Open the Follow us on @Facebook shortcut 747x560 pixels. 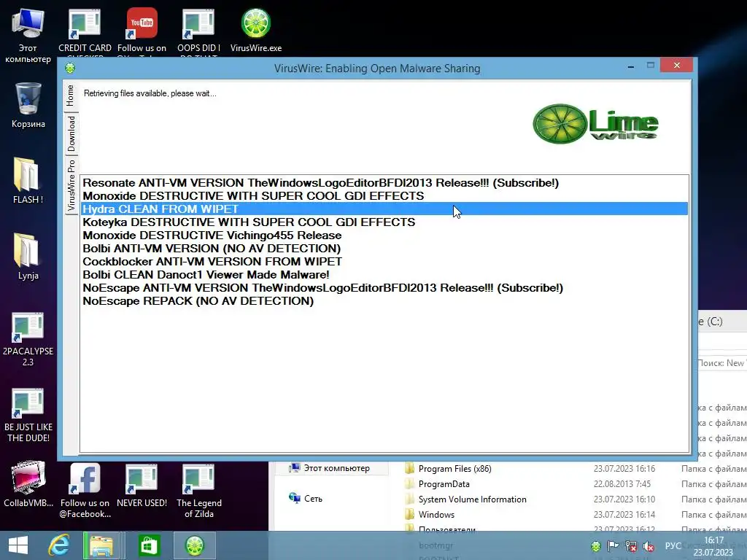[x=85, y=491]
